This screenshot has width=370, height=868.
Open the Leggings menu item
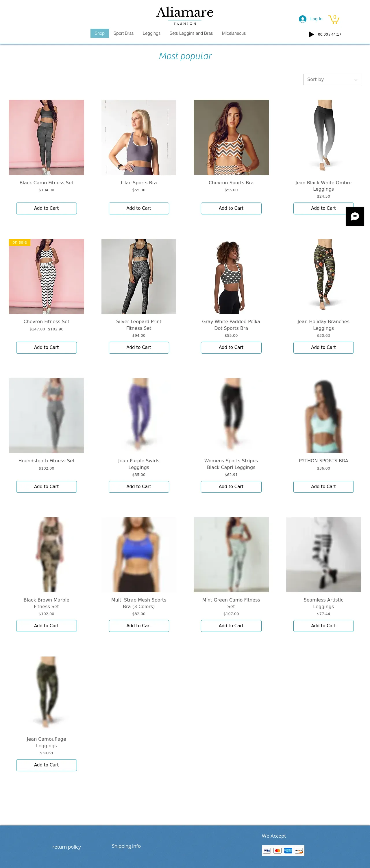[x=151, y=33]
